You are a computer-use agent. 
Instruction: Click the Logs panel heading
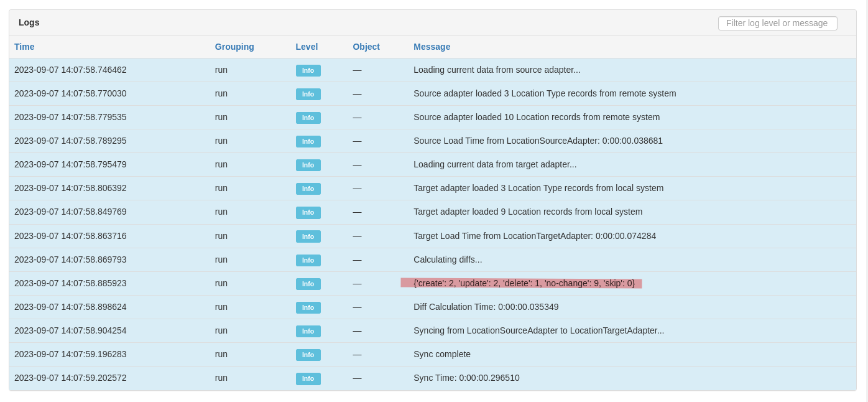click(x=29, y=22)
